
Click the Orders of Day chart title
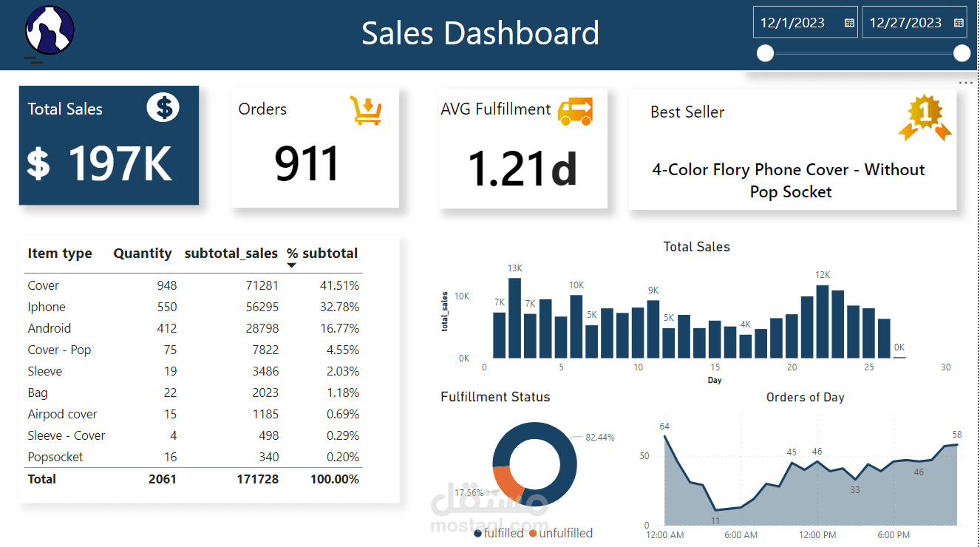tap(805, 397)
